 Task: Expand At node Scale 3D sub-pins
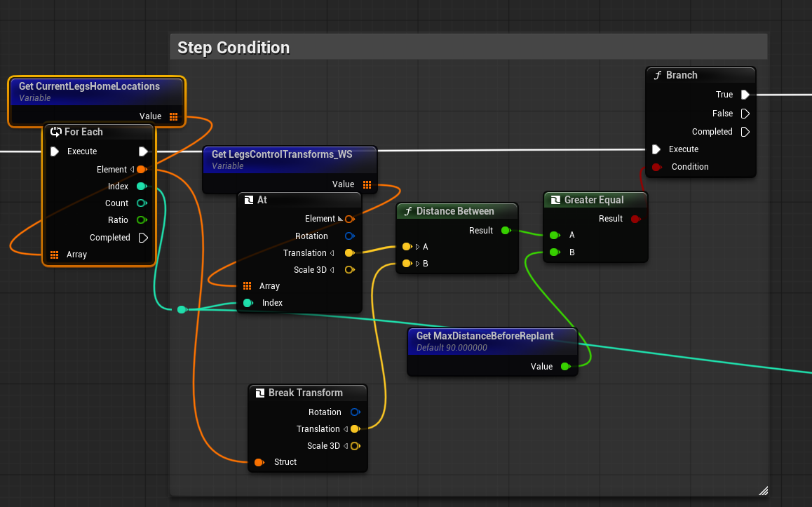click(332, 270)
